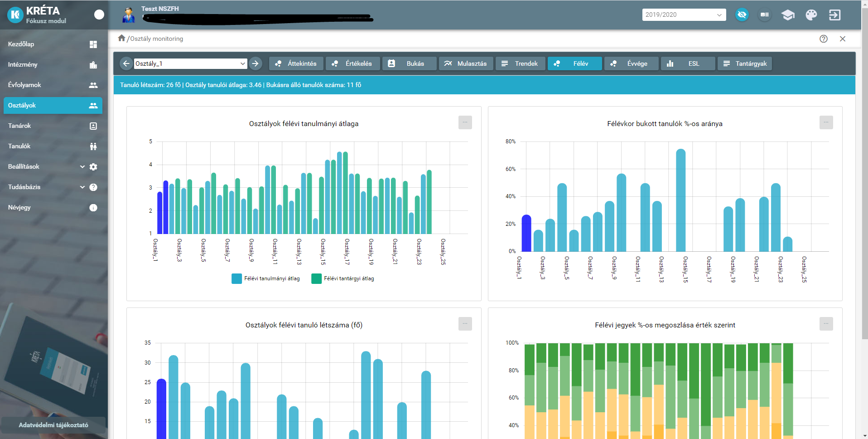Toggle the sidebar collapse circle button
The width and height of the screenshot is (868, 439).
99,15
